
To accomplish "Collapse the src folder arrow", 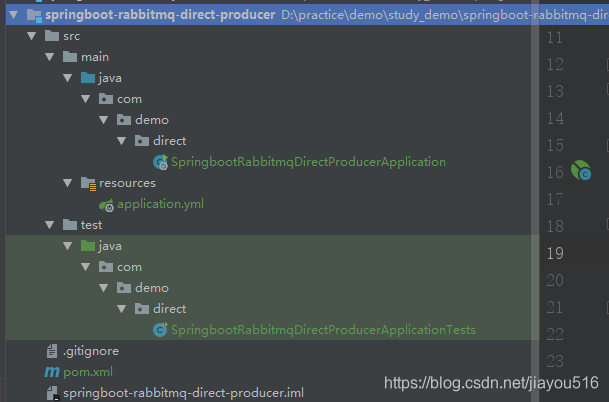I will point(31,36).
